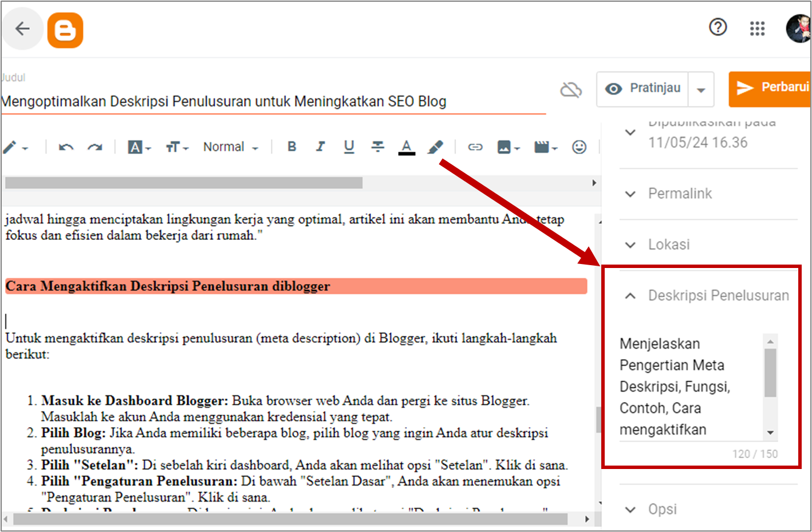The image size is (812, 532).
Task: Open the Blogger logo home
Action: coord(65,30)
